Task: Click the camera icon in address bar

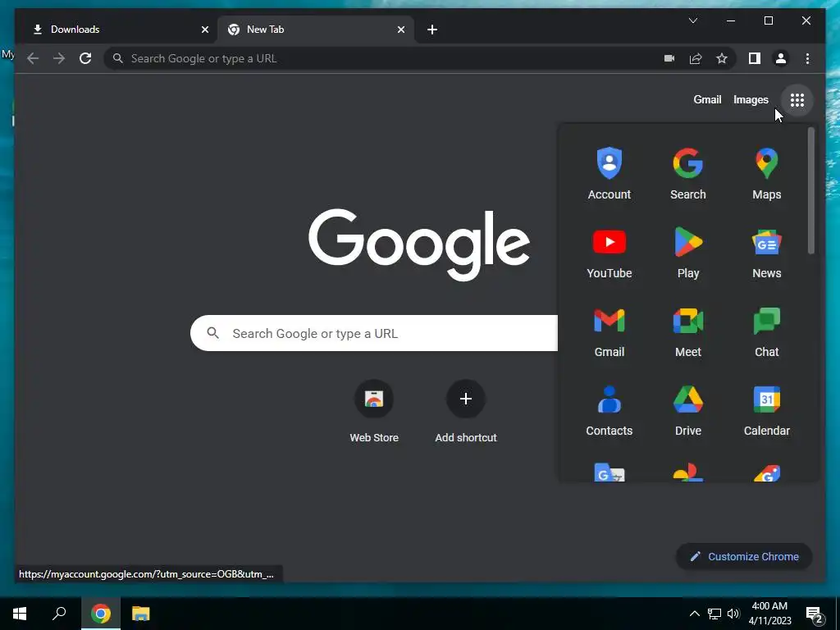Action: 669,58
